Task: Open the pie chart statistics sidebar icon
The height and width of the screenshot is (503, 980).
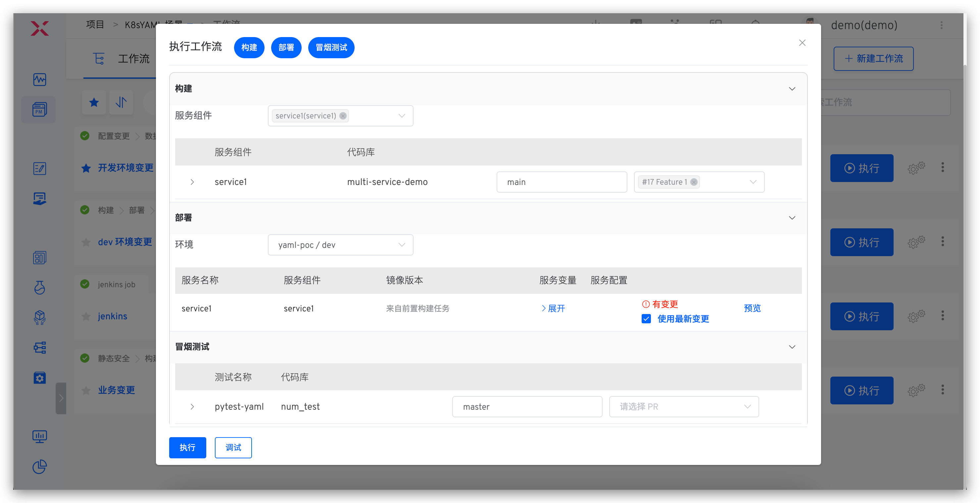Action: pyautogui.click(x=39, y=467)
